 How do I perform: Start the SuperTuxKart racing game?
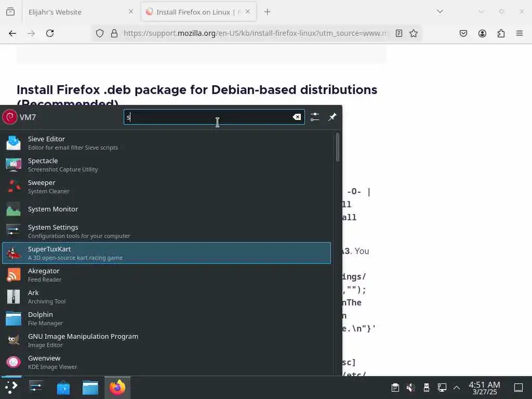pyautogui.click(x=166, y=253)
